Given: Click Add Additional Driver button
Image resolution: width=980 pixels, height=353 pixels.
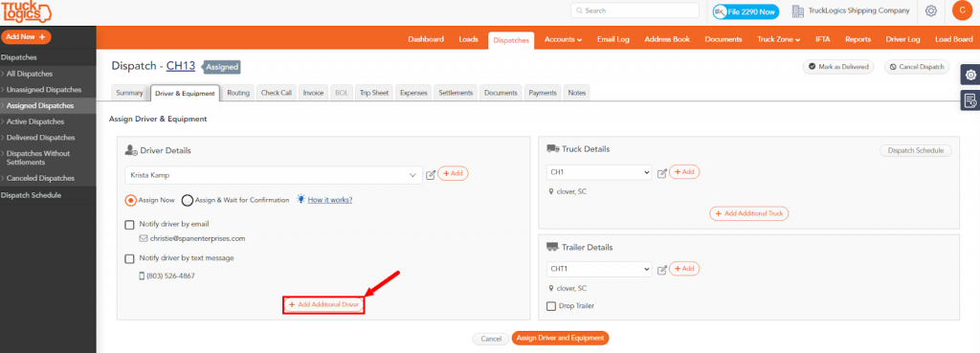Looking at the screenshot, I should coord(323,304).
